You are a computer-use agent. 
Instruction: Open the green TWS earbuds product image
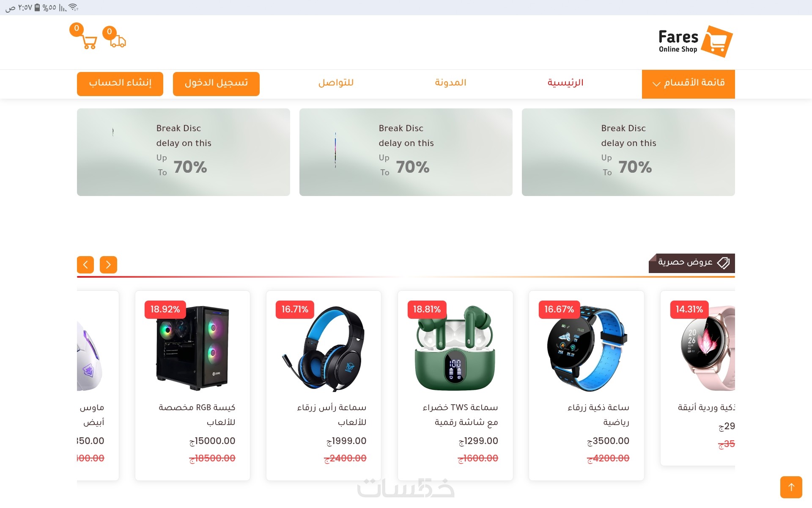[455, 348]
